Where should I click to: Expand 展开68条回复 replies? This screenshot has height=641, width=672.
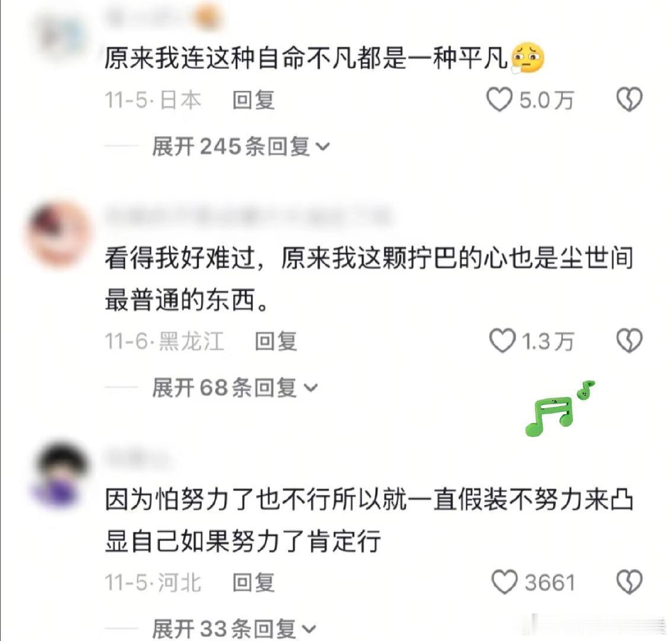coord(235,388)
